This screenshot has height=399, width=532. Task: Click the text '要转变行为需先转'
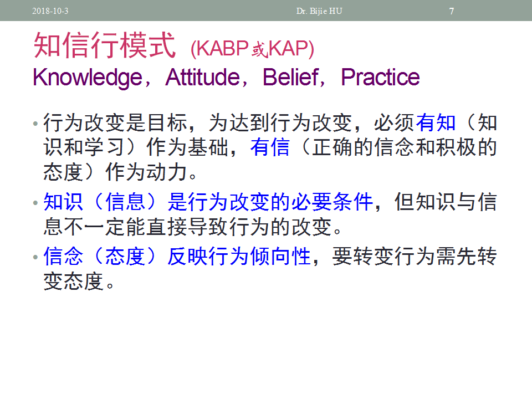pos(415,256)
